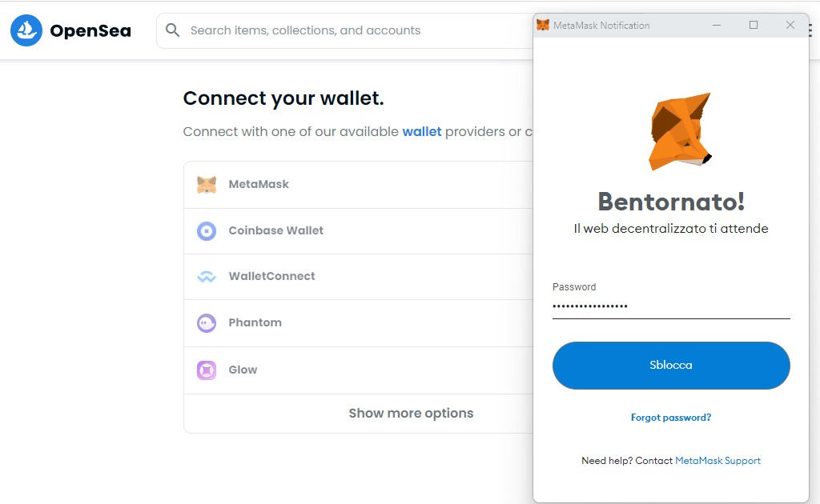Close the MetaMask Notification window
The width and height of the screenshot is (820, 504).
[x=790, y=26]
